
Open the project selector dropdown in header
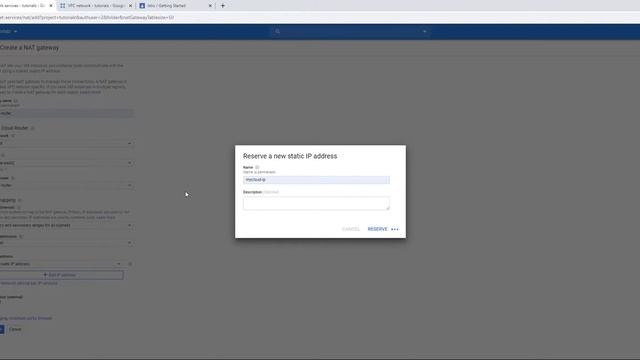[9, 31]
